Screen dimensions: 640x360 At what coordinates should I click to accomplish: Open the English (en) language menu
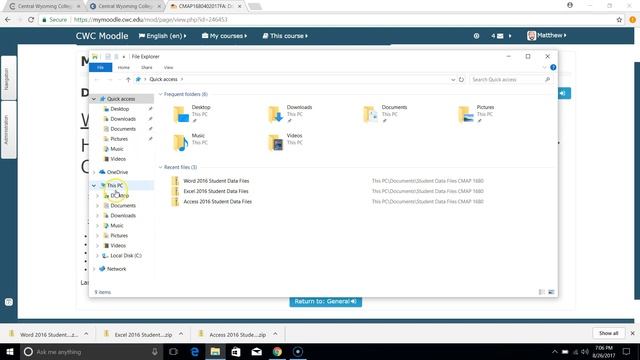(x=162, y=36)
